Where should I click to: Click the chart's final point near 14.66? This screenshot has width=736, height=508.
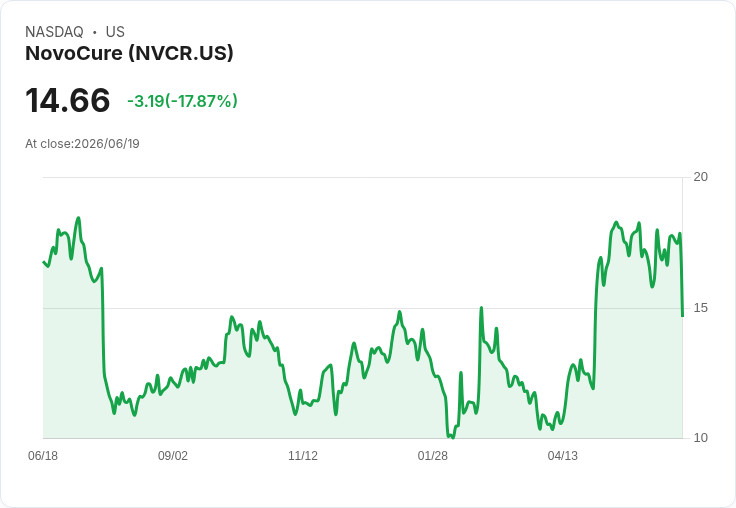tap(682, 316)
